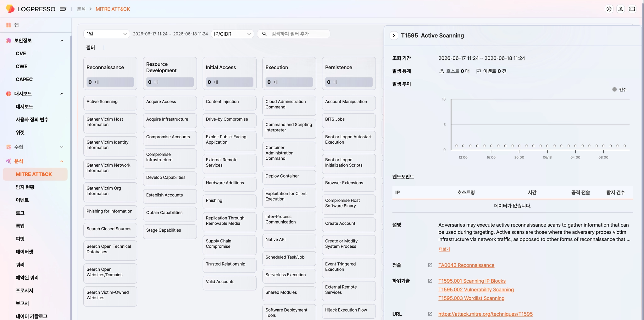Open T1595.001 Scanning IP Blocks link
This screenshot has width=644, height=320.
click(472, 281)
